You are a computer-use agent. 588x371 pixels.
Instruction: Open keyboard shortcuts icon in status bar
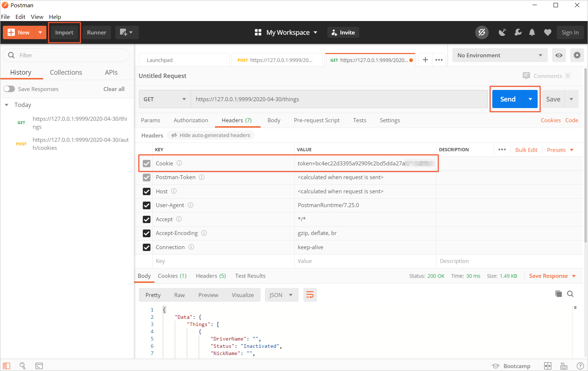pos(564,366)
